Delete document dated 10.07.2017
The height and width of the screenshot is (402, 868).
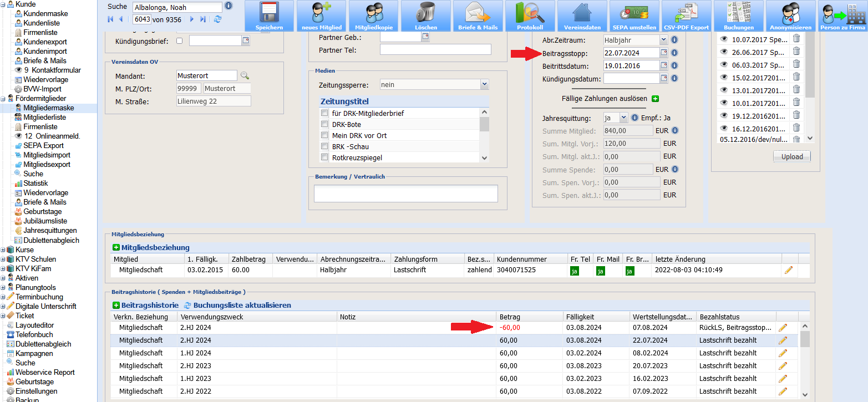click(x=796, y=38)
